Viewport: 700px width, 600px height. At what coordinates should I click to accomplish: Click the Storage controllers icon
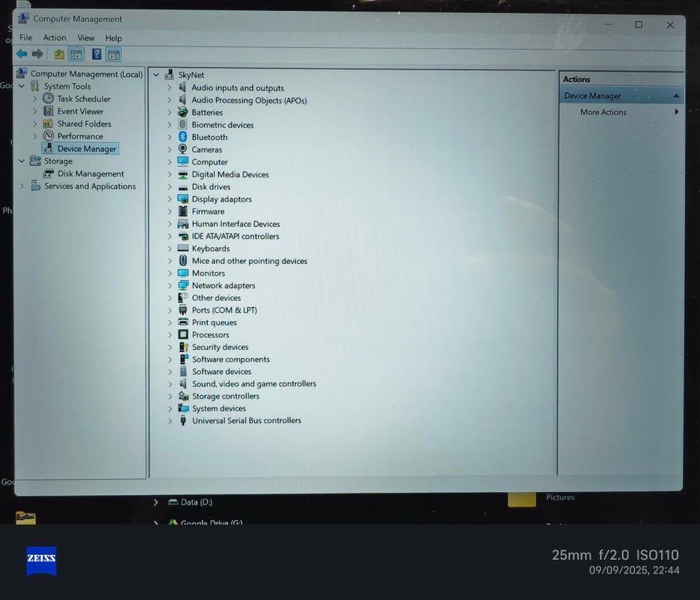[x=184, y=396]
